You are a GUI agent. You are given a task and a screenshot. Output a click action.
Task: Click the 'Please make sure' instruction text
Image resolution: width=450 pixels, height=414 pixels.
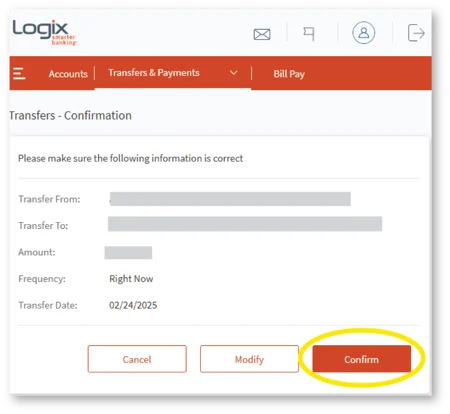tap(130, 158)
